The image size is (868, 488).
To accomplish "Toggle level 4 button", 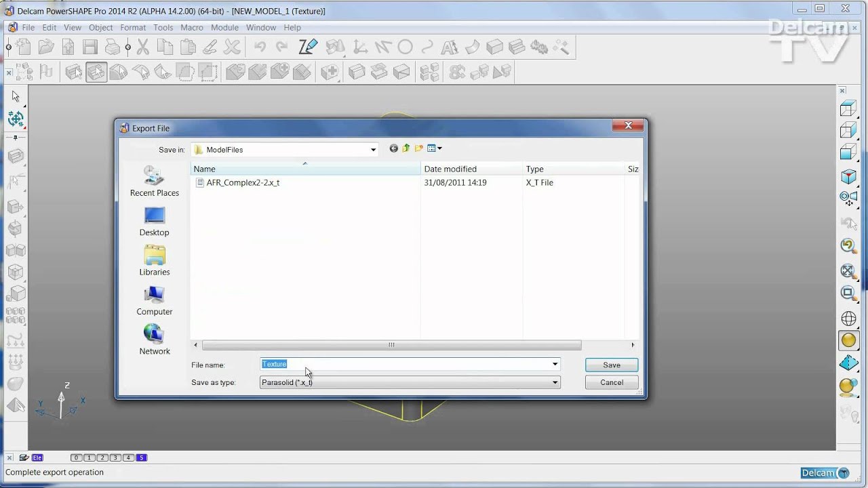I will pyautogui.click(x=128, y=458).
